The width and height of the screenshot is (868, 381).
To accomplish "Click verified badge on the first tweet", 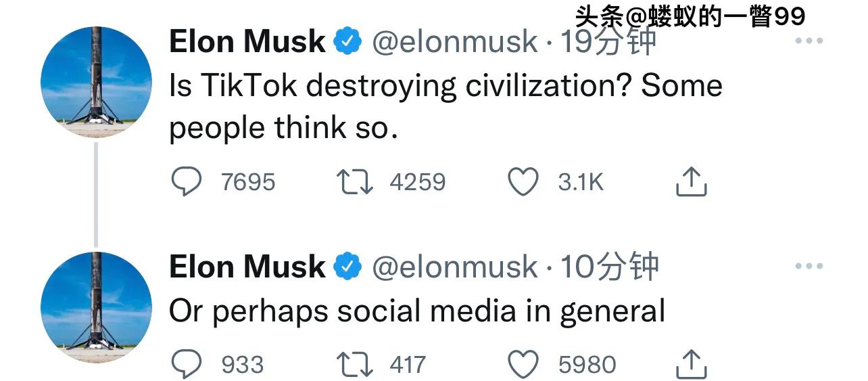I will 348,43.
